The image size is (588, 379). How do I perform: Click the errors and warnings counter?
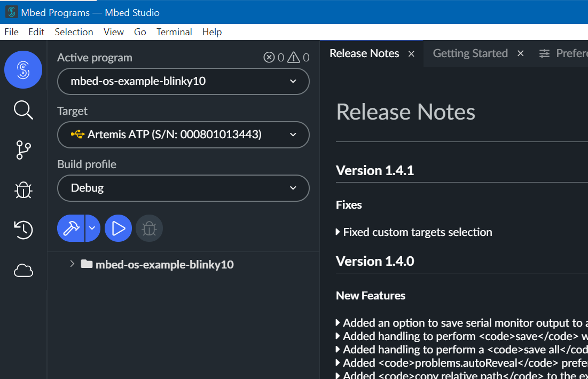(x=286, y=58)
